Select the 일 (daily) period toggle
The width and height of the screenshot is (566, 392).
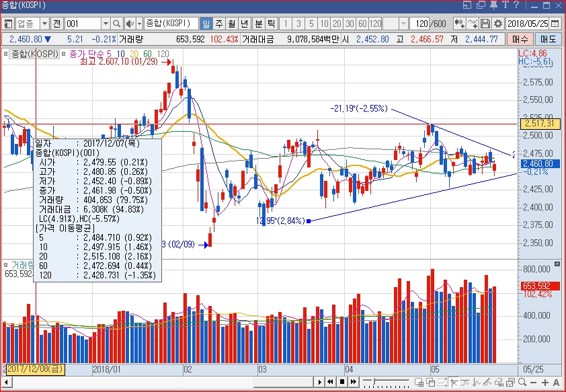(206, 24)
